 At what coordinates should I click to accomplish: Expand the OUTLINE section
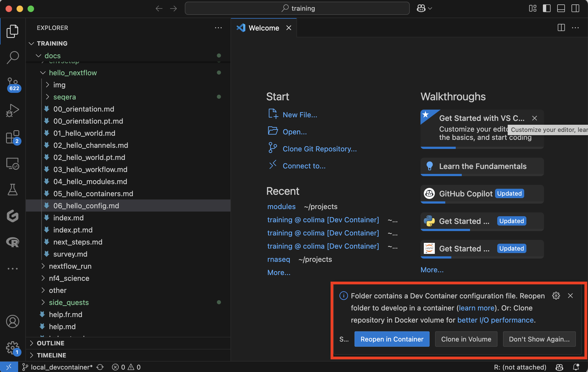(31, 343)
